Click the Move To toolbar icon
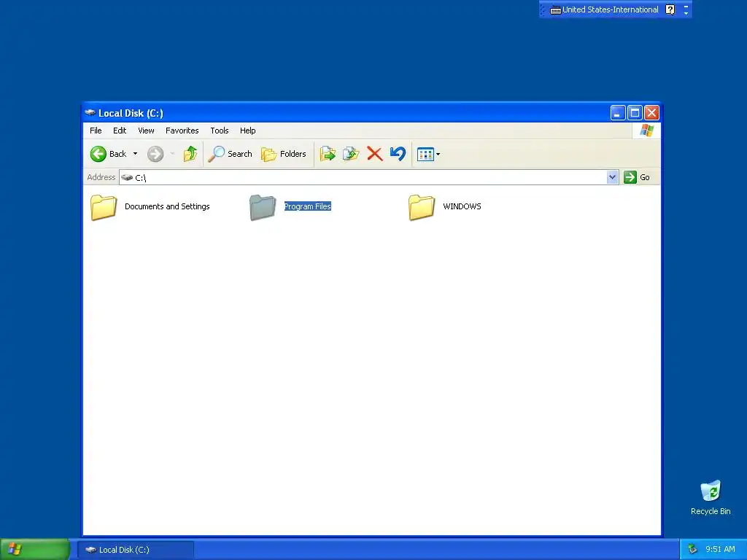 pyautogui.click(x=328, y=154)
